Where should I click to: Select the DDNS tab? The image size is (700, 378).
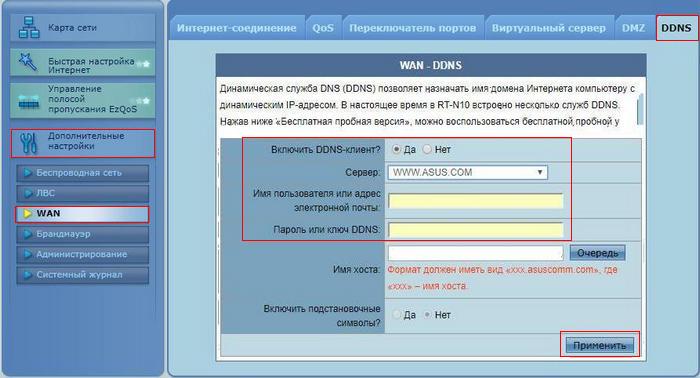pos(676,28)
